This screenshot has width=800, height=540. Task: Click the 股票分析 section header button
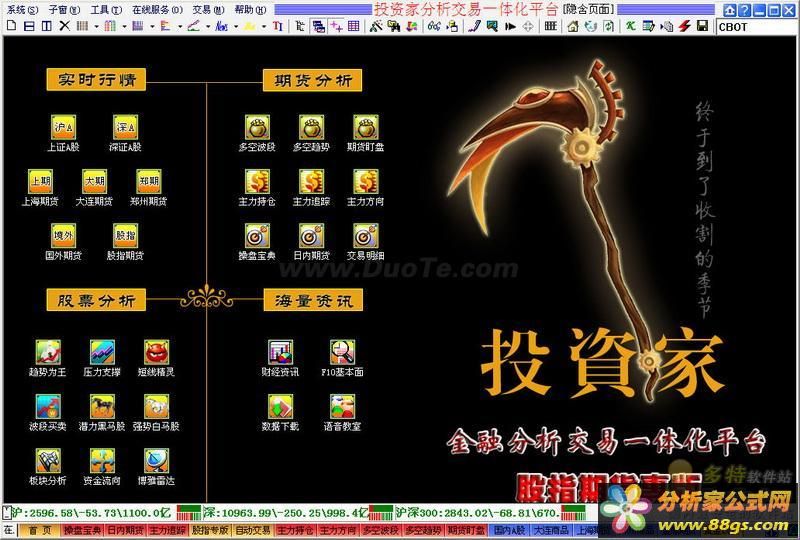[x=96, y=300]
